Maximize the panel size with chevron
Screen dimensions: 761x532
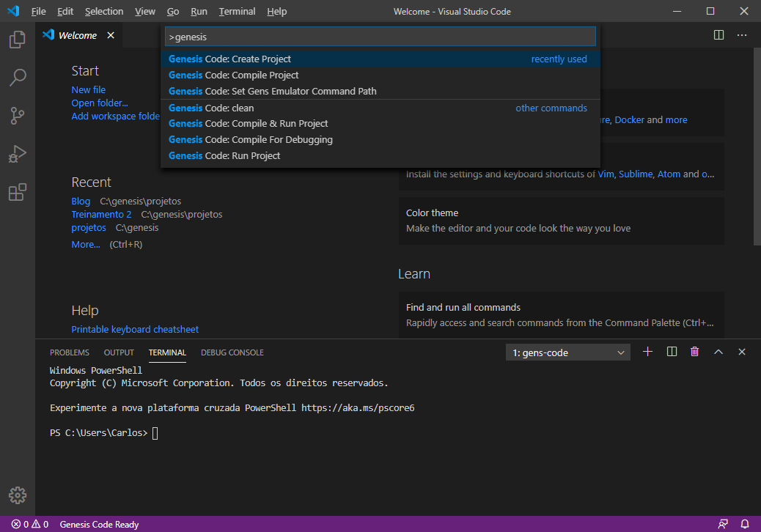[x=718, y=352]
